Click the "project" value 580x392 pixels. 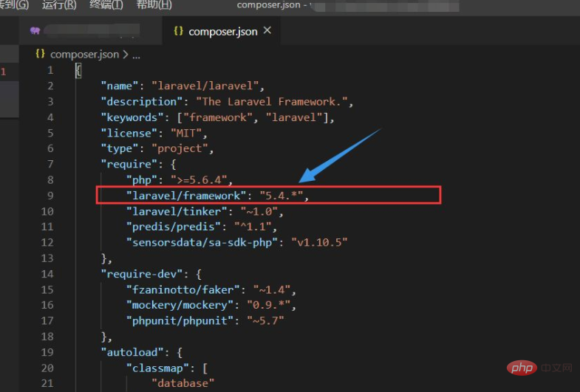[180, 148]
